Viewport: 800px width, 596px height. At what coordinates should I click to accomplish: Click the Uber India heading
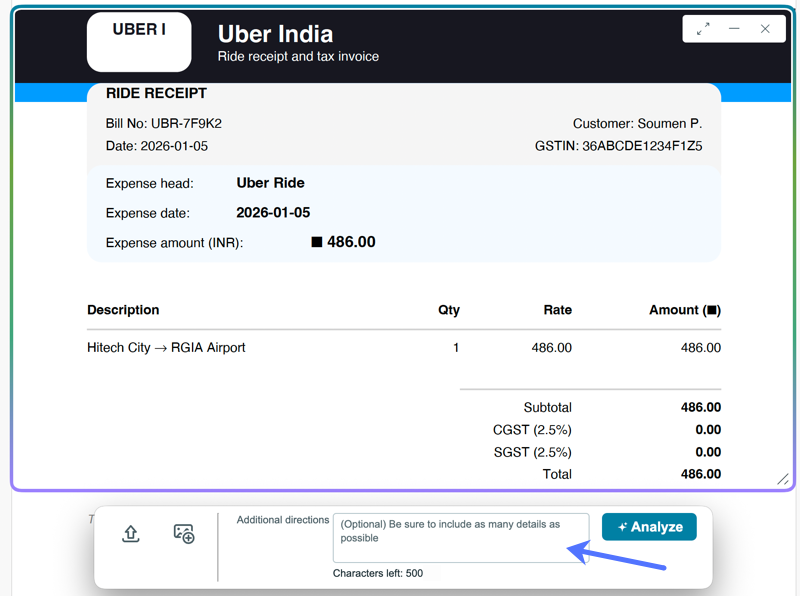(276, 34)
